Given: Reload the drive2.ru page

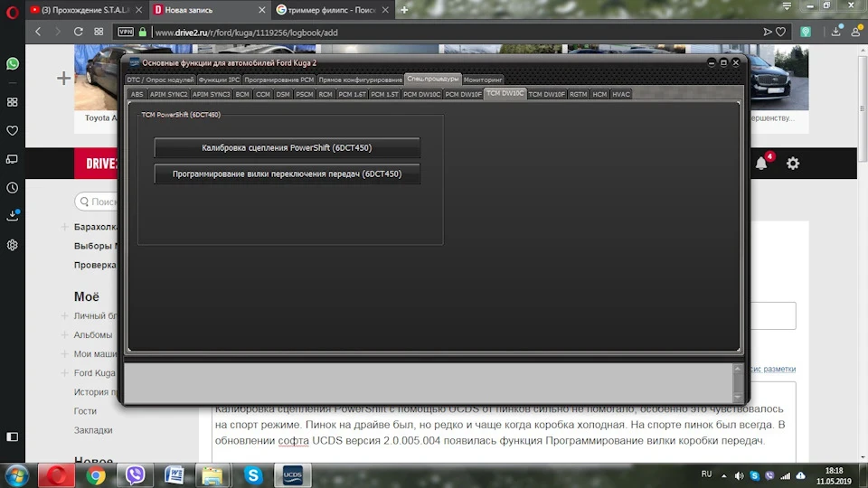Looking at the screenshot, I should coord(78,33).
